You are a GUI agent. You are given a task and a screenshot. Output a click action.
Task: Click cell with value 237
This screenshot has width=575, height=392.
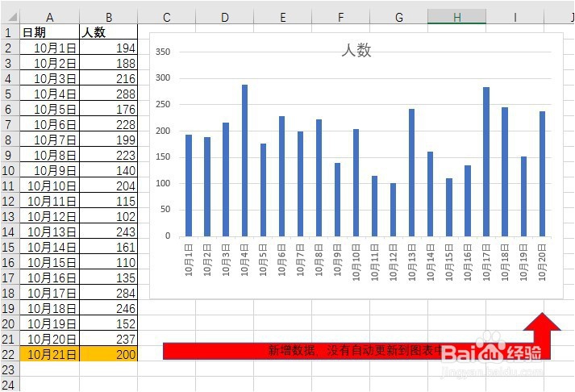[109, 339]
